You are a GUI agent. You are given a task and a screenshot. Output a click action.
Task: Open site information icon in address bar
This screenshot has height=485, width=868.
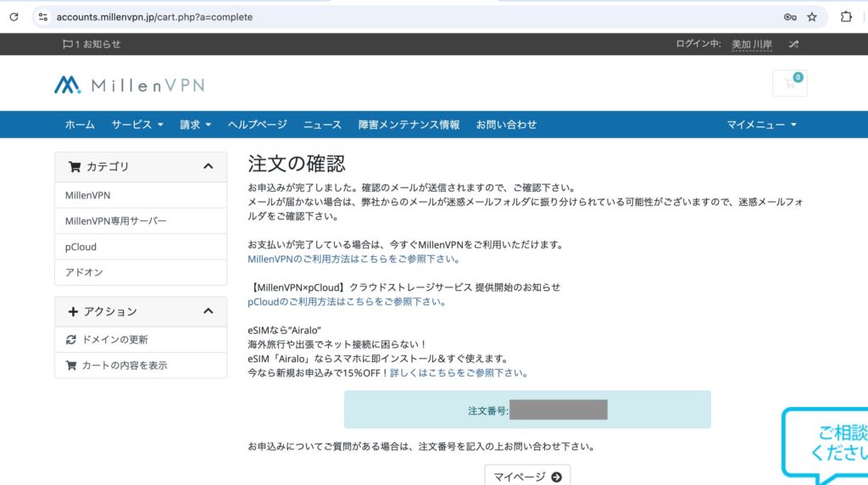pyautogui.click(x=43, y=17)
